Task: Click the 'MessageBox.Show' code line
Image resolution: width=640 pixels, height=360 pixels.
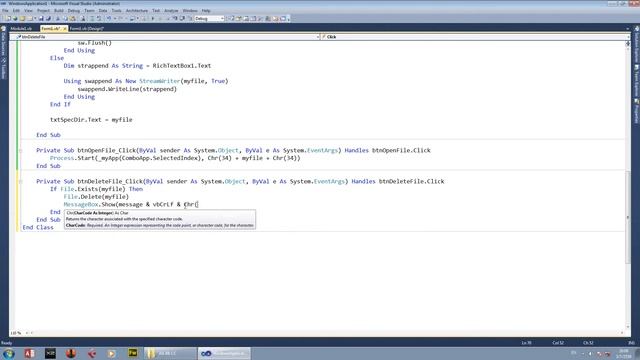Action: pyautogui.click(x=131, y=204)
